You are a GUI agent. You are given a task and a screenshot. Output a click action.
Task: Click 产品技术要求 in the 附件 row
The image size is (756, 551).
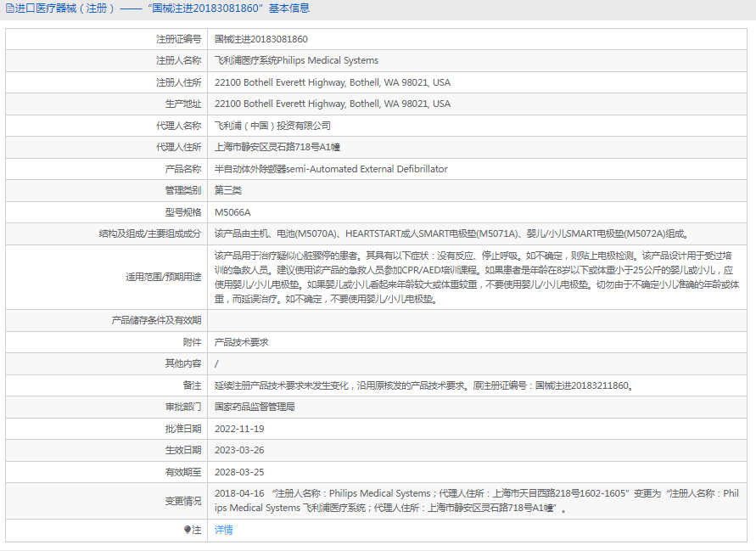point(241,342)
